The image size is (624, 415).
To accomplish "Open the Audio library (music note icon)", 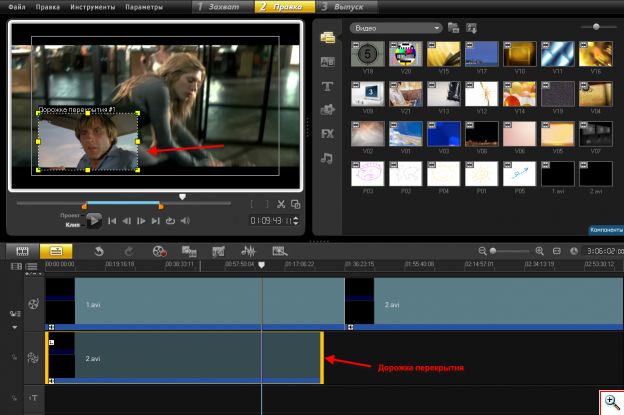I will 327,158.
